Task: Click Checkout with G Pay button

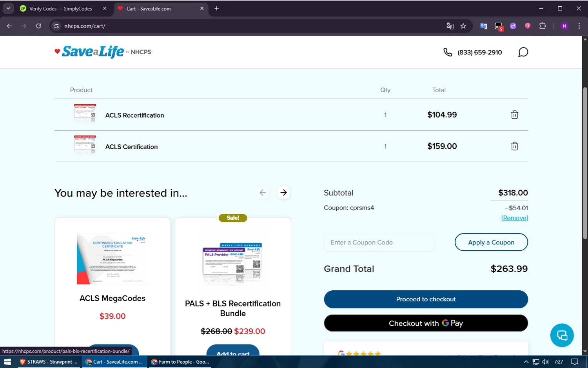Action: [426, 323]
